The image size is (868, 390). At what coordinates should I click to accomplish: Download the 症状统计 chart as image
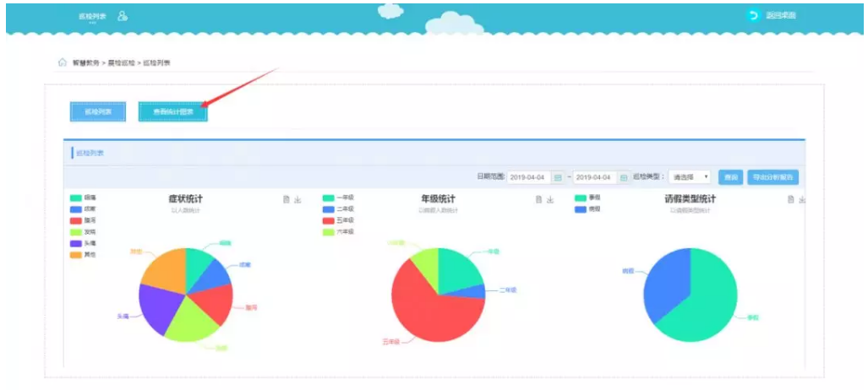298,200
